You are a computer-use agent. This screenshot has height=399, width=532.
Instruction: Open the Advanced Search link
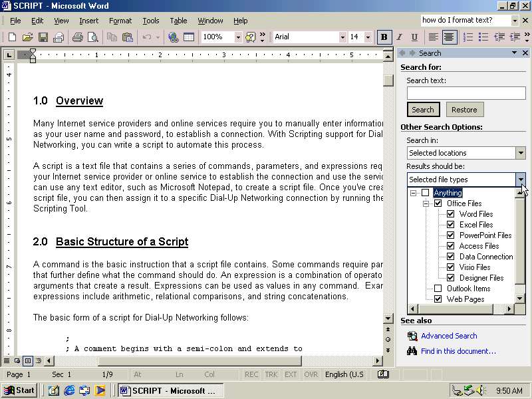pyautogui.click(x=449, y=336)
